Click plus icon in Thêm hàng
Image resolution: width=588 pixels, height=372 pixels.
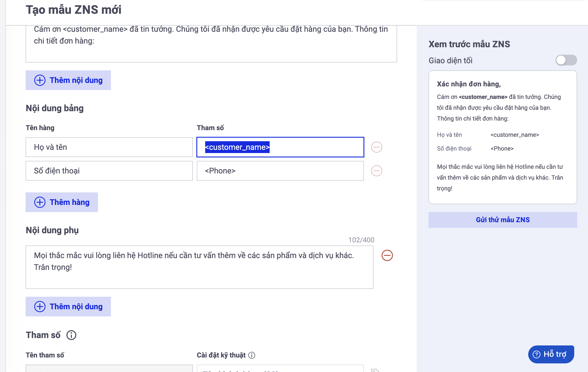(40, 202)
